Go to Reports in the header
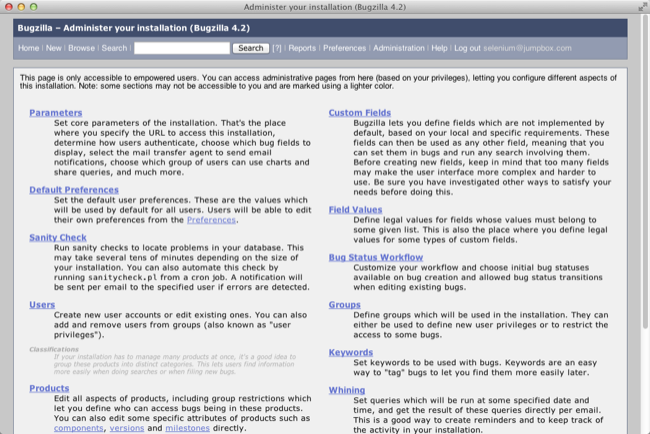This screenshot has width=650, height=434. tap(302, 48)
